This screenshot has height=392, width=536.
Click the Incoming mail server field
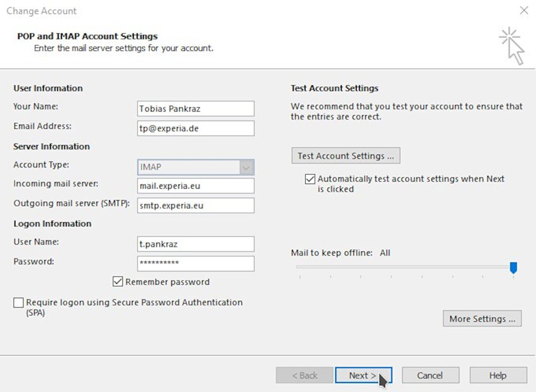coord(196,185)
